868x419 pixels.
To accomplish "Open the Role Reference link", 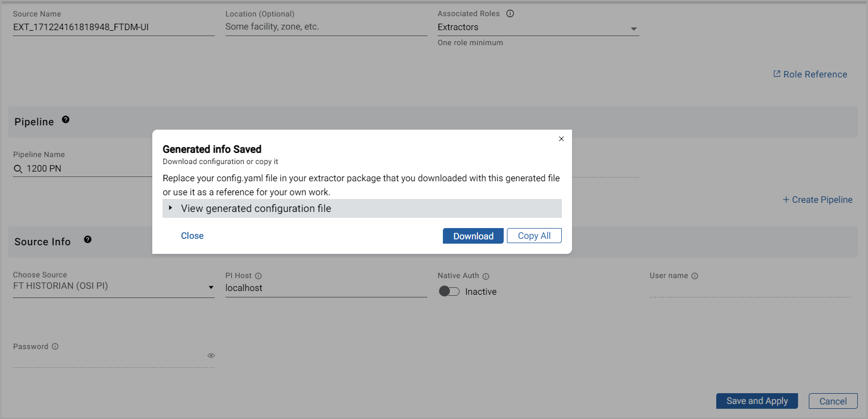I will (x=810, y=74).
